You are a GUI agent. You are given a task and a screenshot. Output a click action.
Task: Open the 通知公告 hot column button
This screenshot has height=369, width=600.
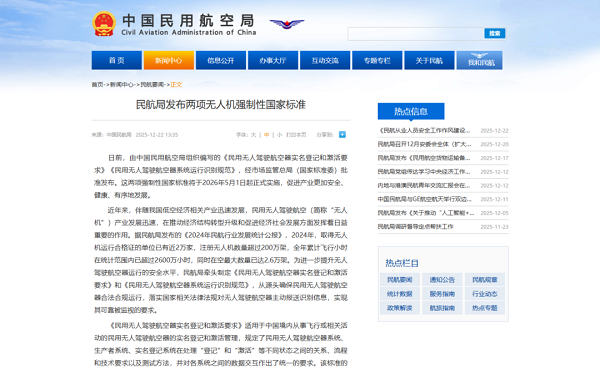442,280
